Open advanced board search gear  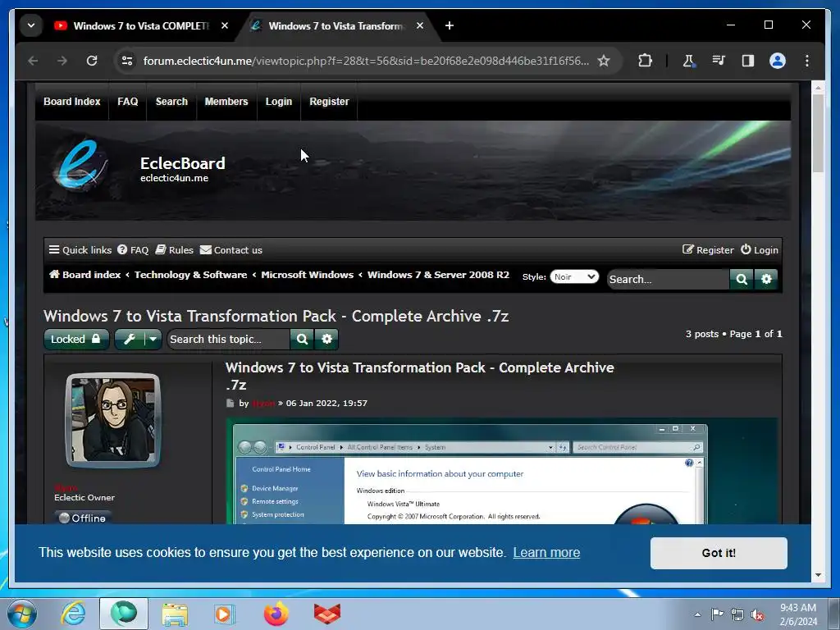click(x=766, y=279)
